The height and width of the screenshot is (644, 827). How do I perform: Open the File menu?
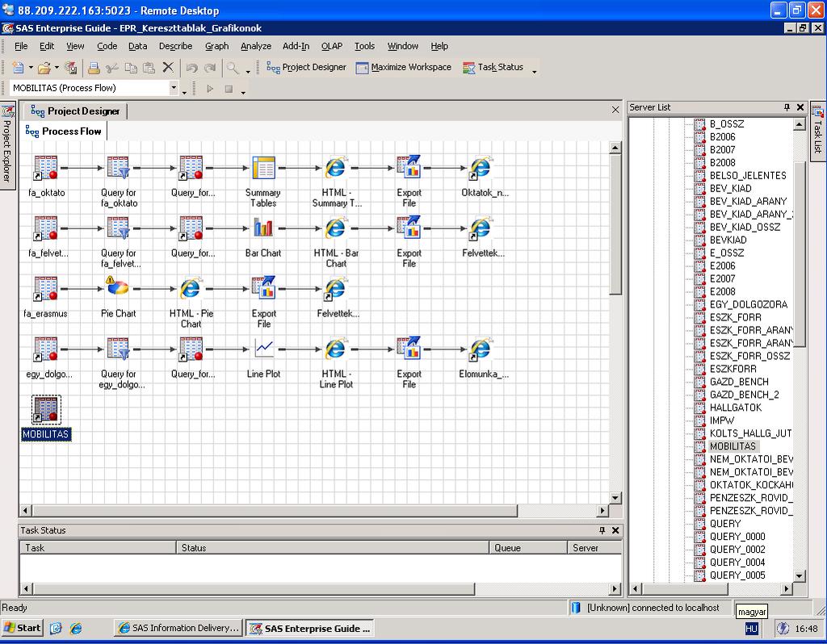[21, 46]
